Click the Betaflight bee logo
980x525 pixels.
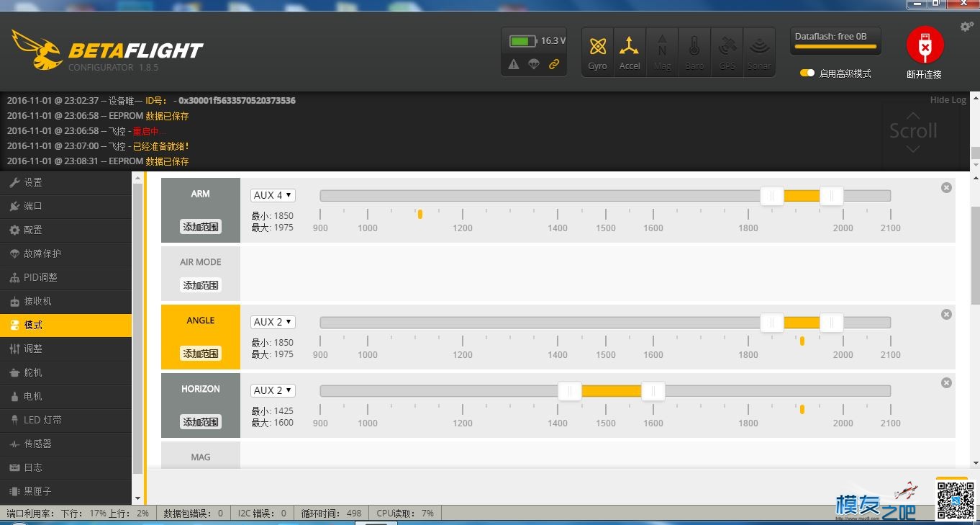tap(37, 50)
